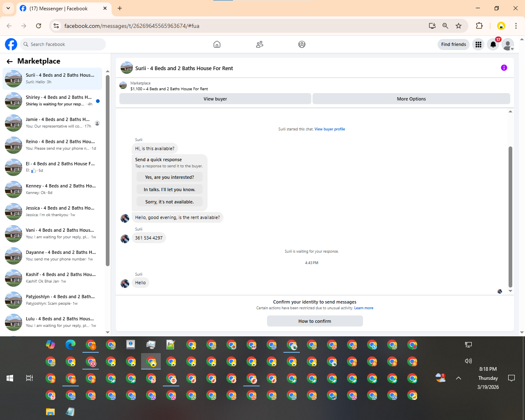Show hidden system tray icons chevron
525x420 pixels.
pos(459,378)
